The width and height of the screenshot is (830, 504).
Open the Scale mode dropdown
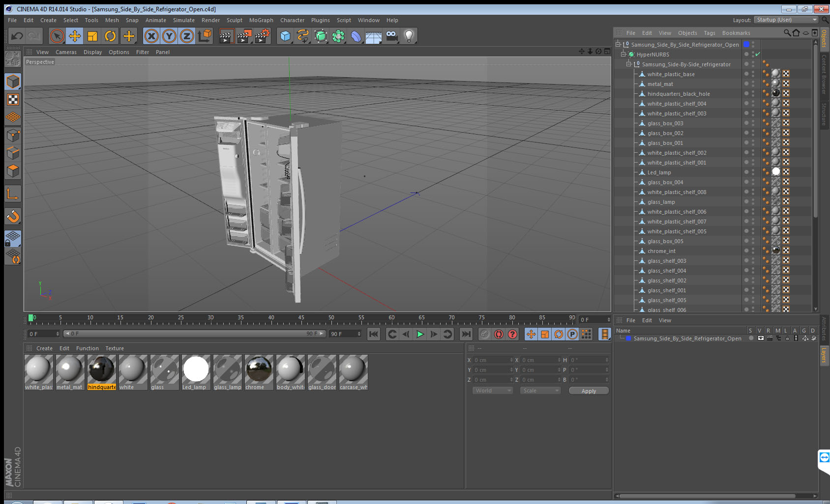tap(540, 391)
